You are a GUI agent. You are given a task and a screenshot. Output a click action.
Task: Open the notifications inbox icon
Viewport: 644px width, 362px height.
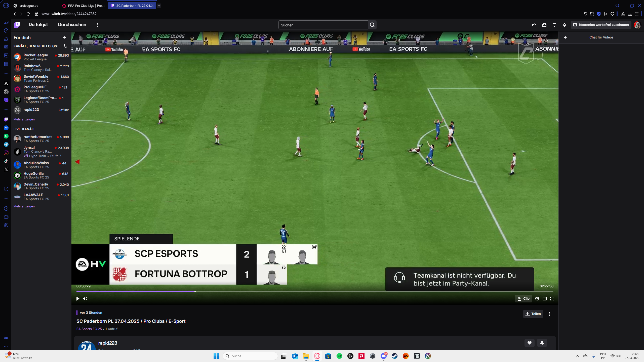544,25
